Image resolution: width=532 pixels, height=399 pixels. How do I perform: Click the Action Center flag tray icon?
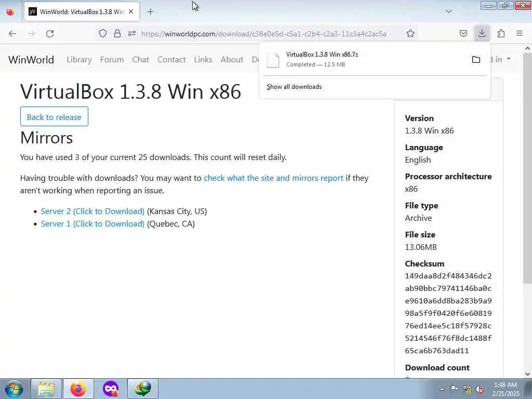454,389
